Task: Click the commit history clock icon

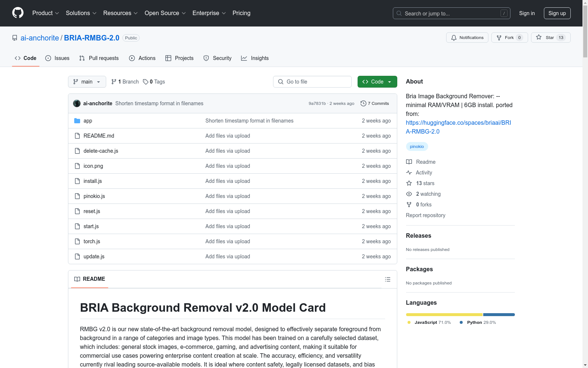Action: click(363, 103)
